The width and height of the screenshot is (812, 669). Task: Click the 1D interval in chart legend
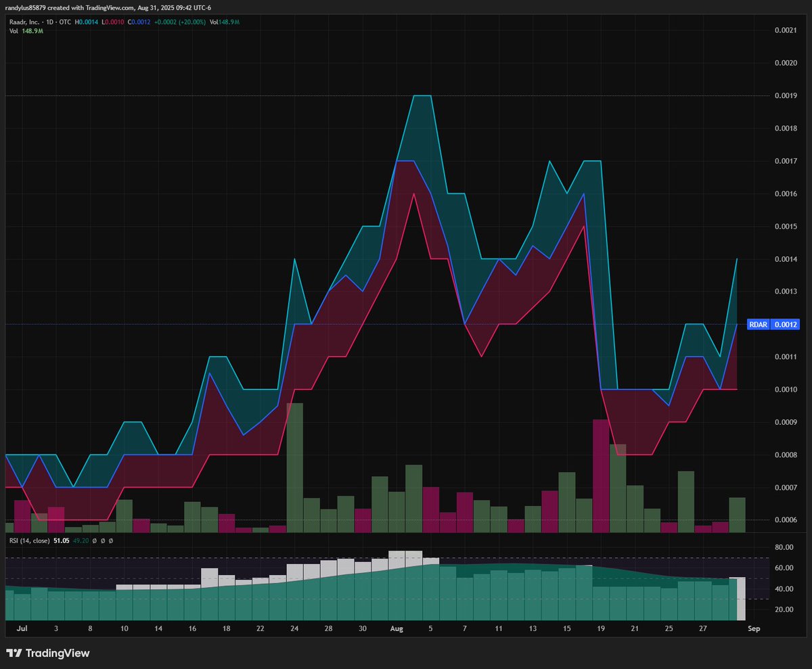[49, 22]
